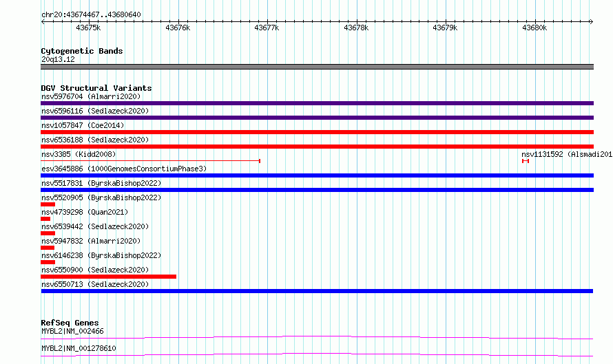Click the nsv5976704 (Almarri2020) label
613x364 pixels.
click(x=91, y=96)
